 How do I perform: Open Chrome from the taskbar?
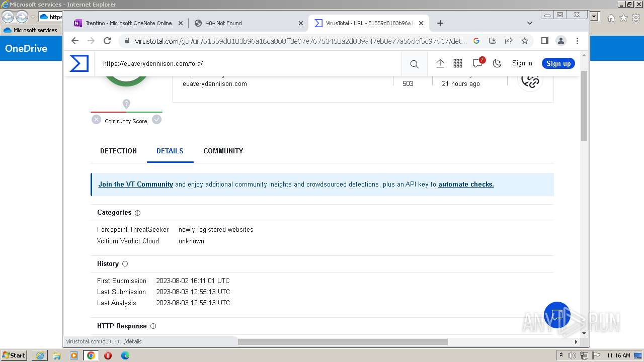[91, 355]
